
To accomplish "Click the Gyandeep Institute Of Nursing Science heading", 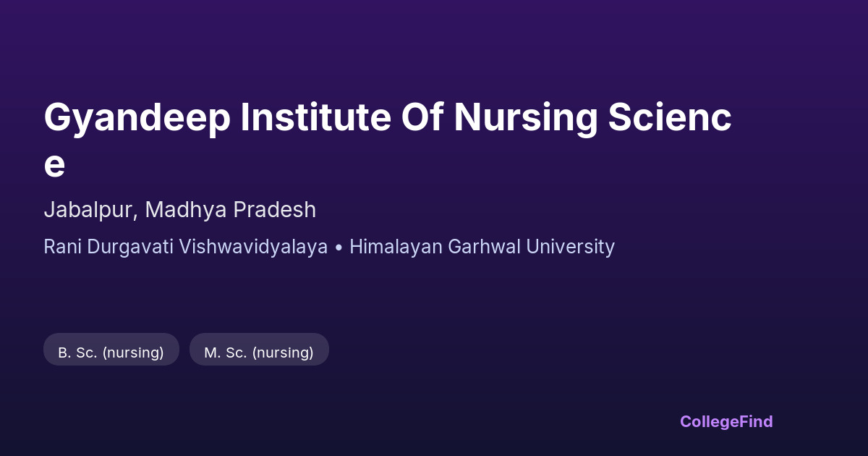I will point(387,119).
